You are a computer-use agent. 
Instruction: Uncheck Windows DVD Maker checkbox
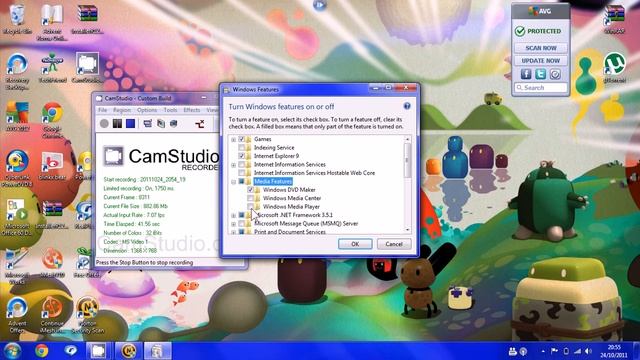point(251,190)
